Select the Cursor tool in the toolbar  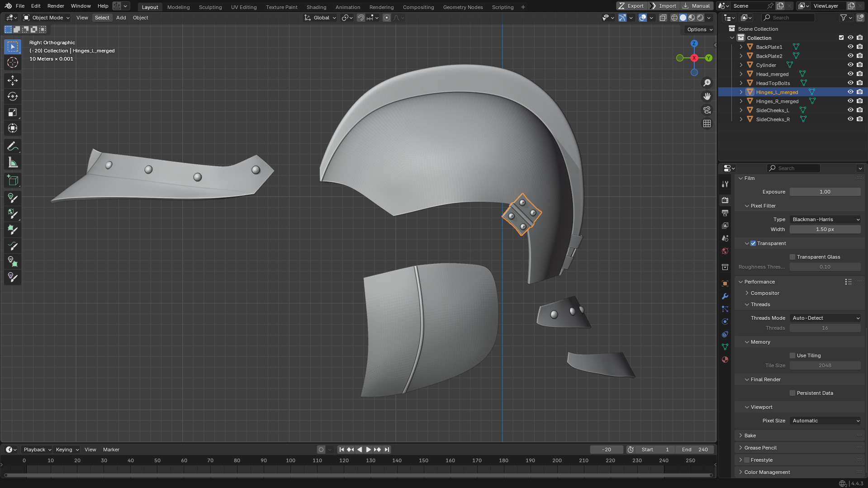13,62
